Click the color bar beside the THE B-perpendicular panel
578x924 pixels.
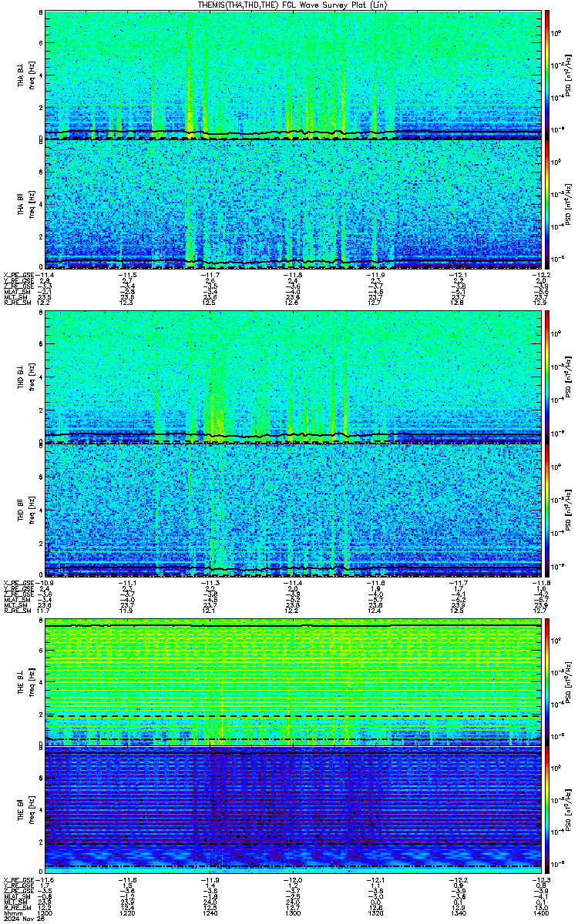tap(548, 684)
